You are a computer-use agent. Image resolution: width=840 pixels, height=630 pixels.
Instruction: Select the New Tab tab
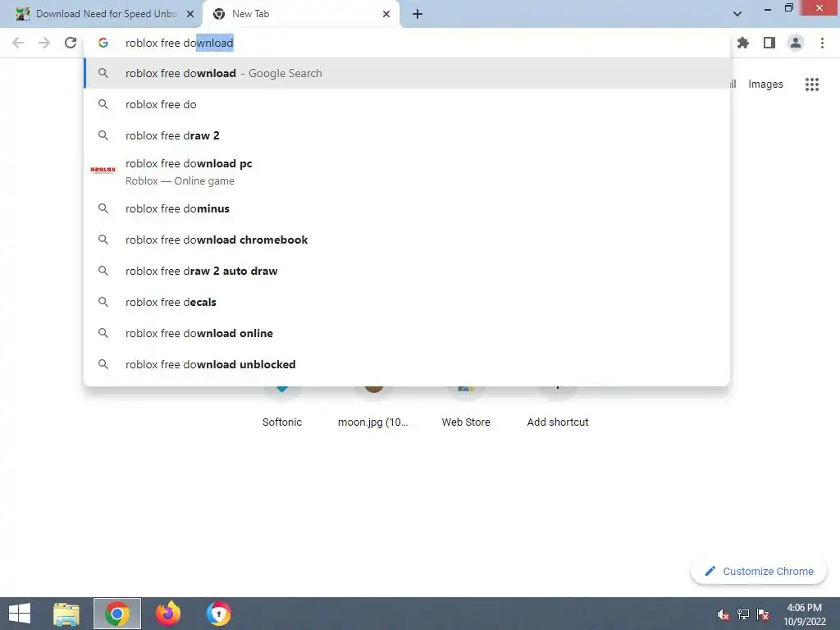tap(300, 14)
